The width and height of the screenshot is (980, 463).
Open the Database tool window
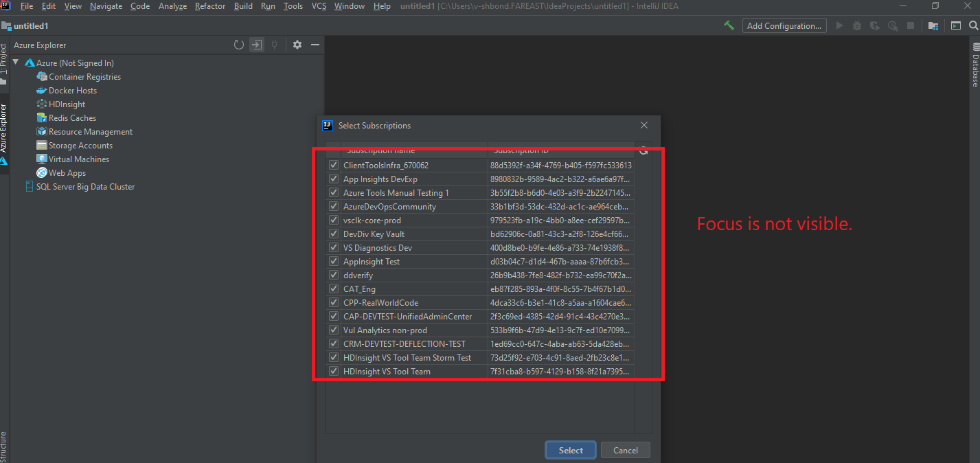tap(975, 67)
